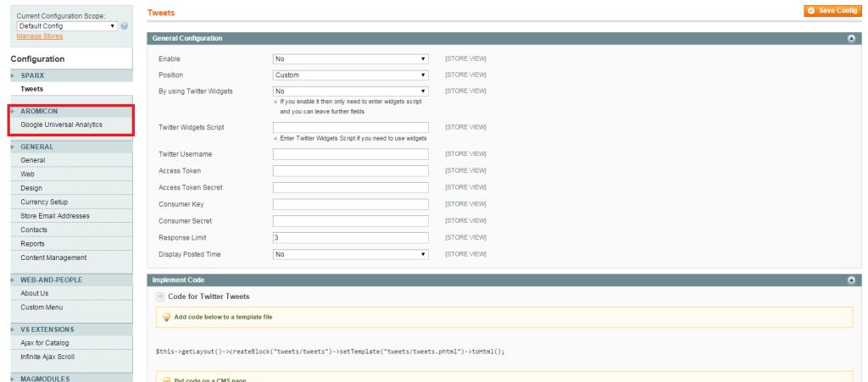Collapse the General Configuration section using its arrow icon
This screenshot has width=868, height=382.
click(851, 39)
